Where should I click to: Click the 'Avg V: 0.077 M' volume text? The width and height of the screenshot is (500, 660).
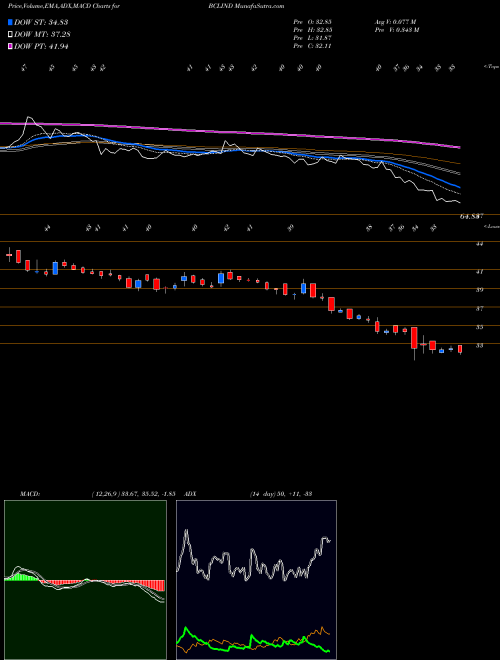[398, 22]
